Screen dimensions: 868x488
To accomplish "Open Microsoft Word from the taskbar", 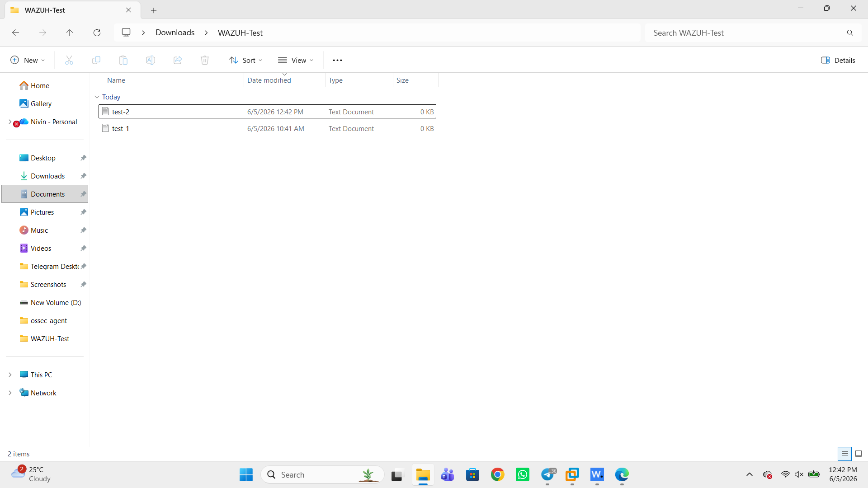I will click(x=597, y=474).
